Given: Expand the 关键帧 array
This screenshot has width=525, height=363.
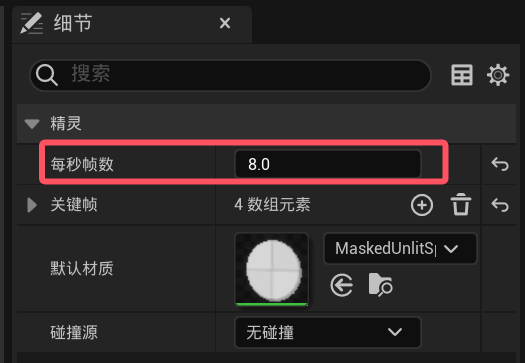Looking at the screenshot, I should pyautogui.click(x=32, y=205).
